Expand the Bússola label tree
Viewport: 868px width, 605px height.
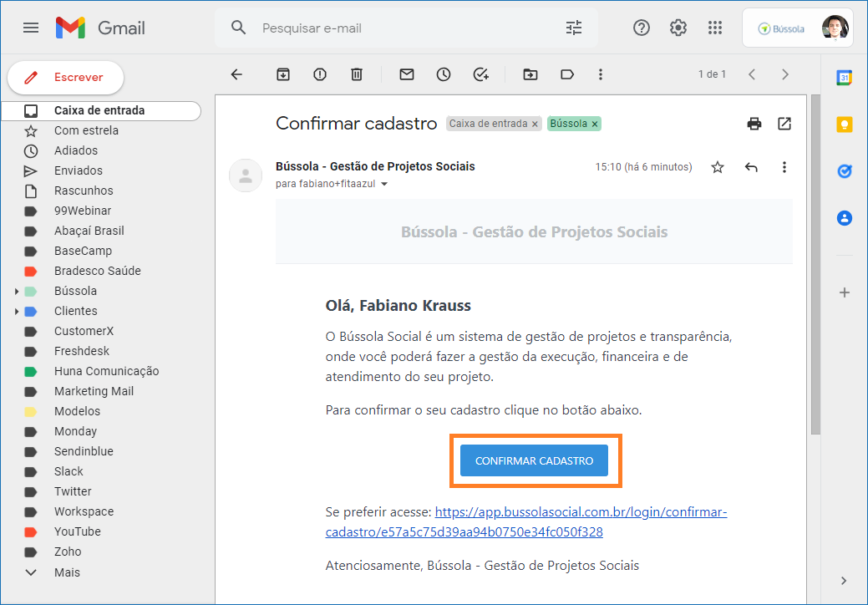pyautogui.click(x=17, y=291)
